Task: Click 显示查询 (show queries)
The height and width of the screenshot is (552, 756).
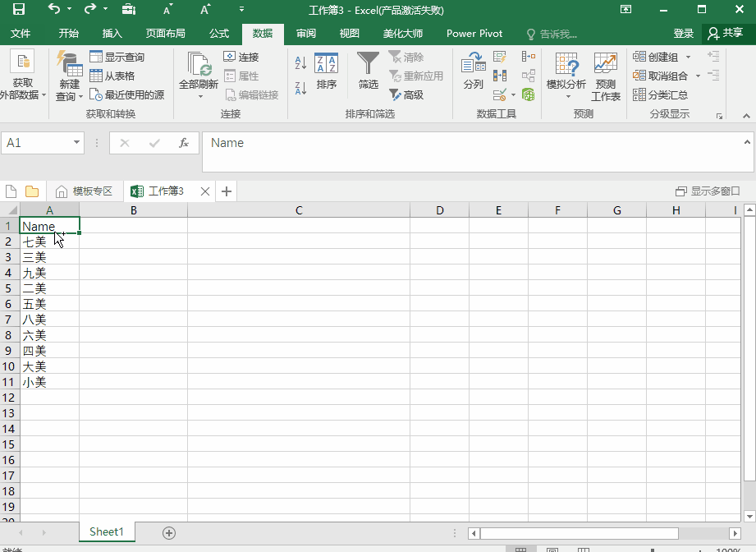Action: pyautogui.click(x=117, y=57)
